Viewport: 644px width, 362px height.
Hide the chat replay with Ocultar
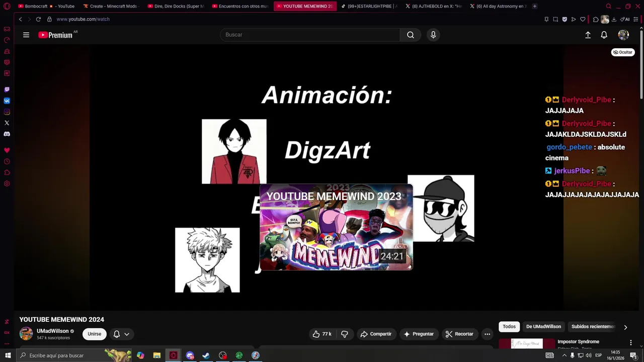click(x=623, y=52)
